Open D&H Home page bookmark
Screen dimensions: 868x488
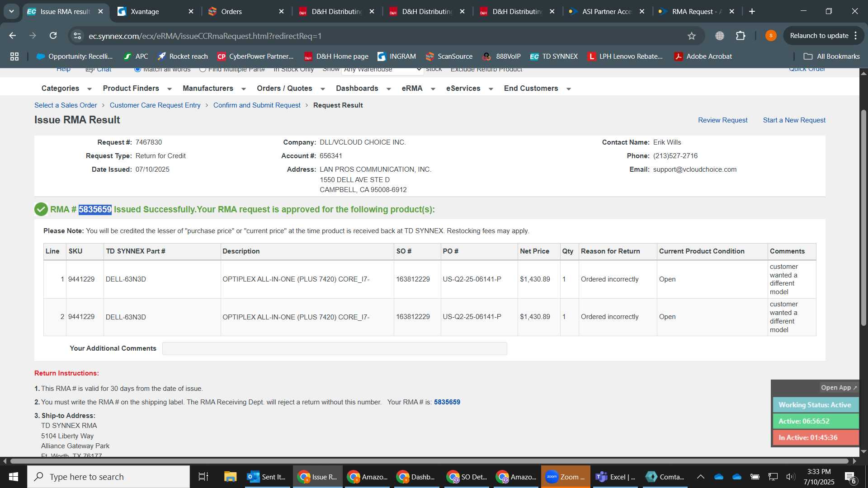pos(336,56)
